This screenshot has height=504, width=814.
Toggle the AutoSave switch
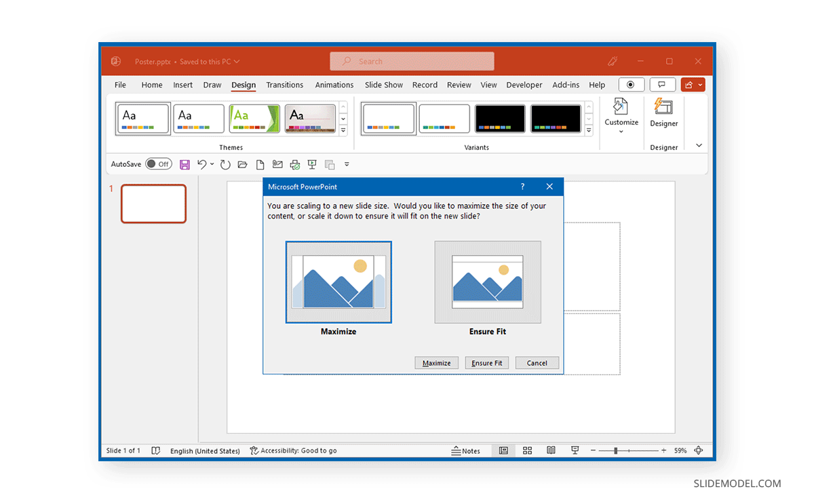coord(158,164)
